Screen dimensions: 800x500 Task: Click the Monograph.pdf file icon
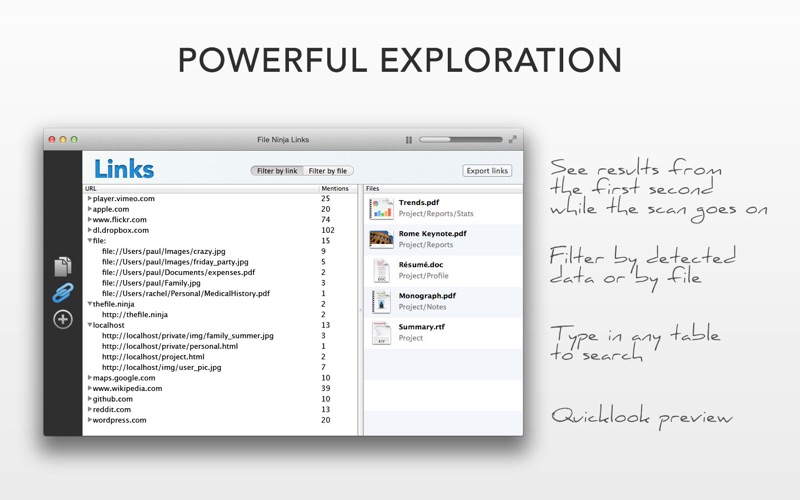pyautogui.click(x=381, y=301)
